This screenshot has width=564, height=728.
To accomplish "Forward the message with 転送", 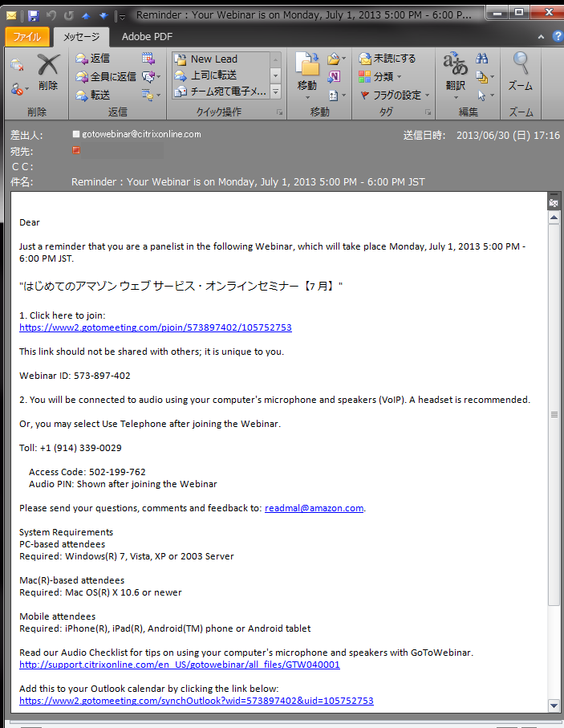I will (x=93, y=96).
